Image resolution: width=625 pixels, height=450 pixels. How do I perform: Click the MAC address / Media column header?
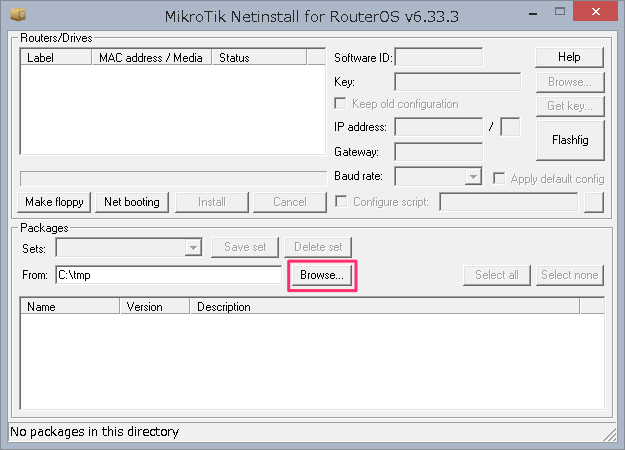pyautogui.click(x=152, y=57)
